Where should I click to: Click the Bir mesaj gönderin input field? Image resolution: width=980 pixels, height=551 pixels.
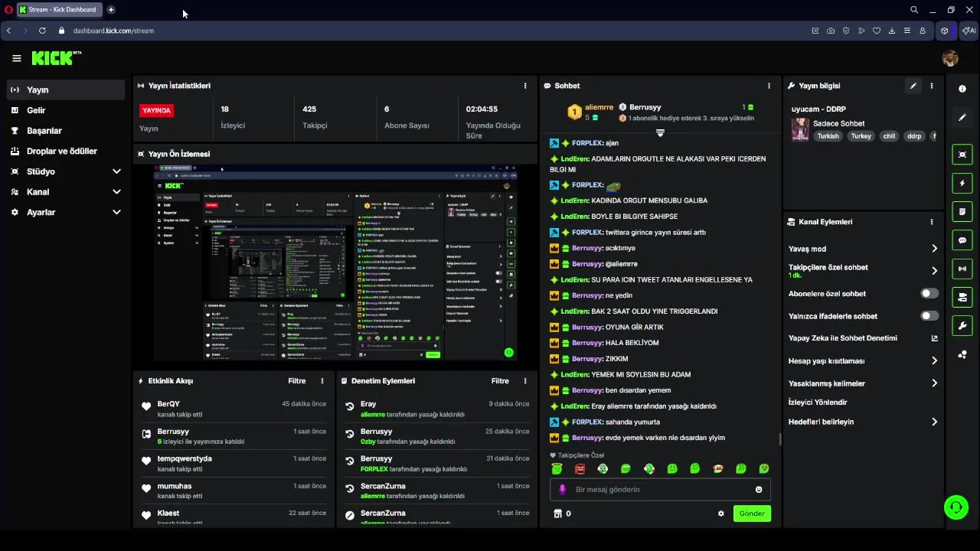(660, 490)
